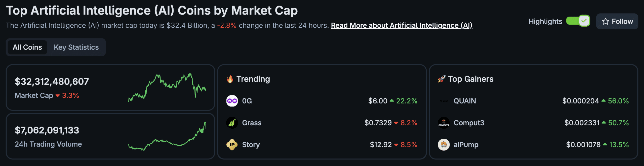The image size is (644, 166).
Task: Click the Comput3 logo in Top Gainers
Action: (x=444, y=123)
